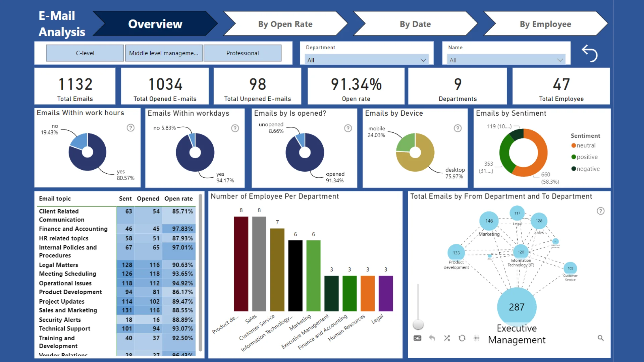Select the Finance and Accounting table row
This screenshot has width=644, height=362.
(x=116, y=229)
